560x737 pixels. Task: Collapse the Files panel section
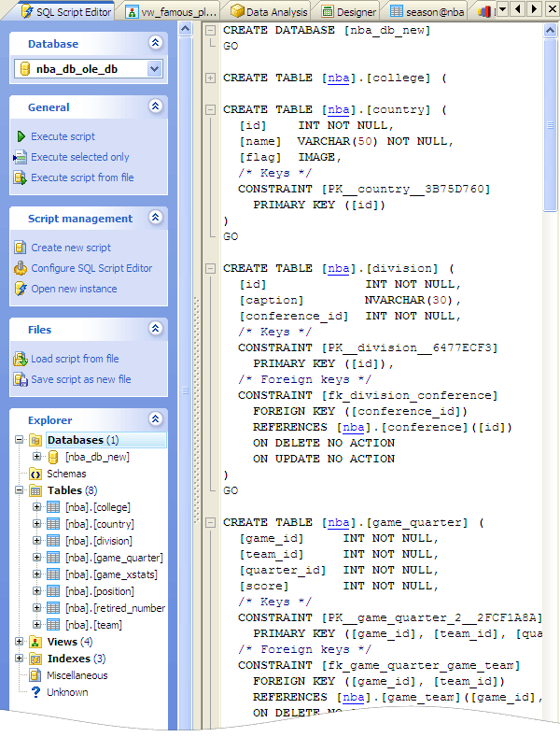(156, 328)
